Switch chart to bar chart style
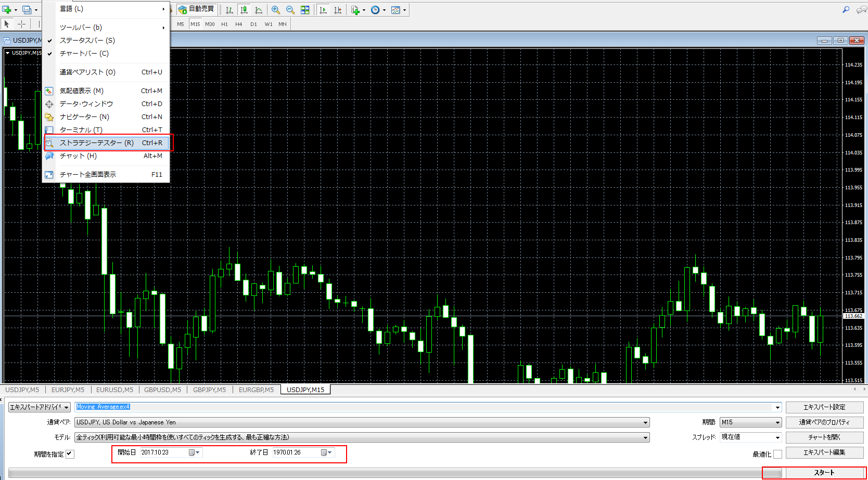This screenshot has height=480, width=868. point(229,9)
